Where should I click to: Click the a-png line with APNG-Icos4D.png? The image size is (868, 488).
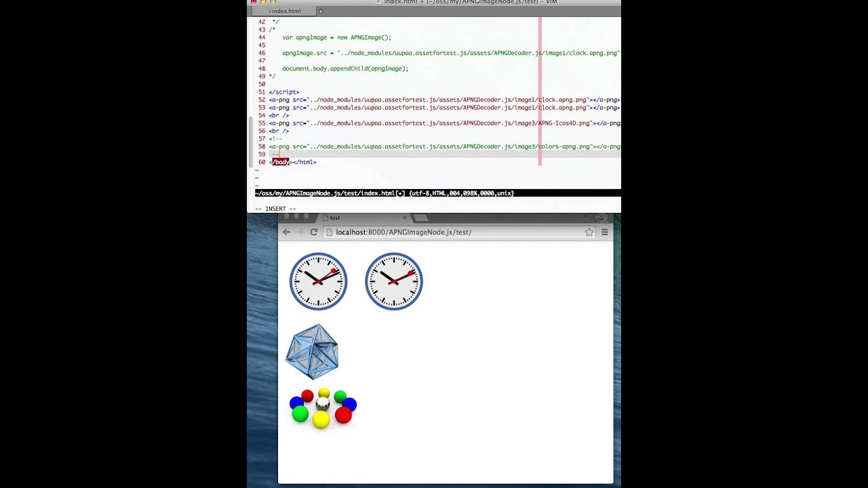point(445,123)
